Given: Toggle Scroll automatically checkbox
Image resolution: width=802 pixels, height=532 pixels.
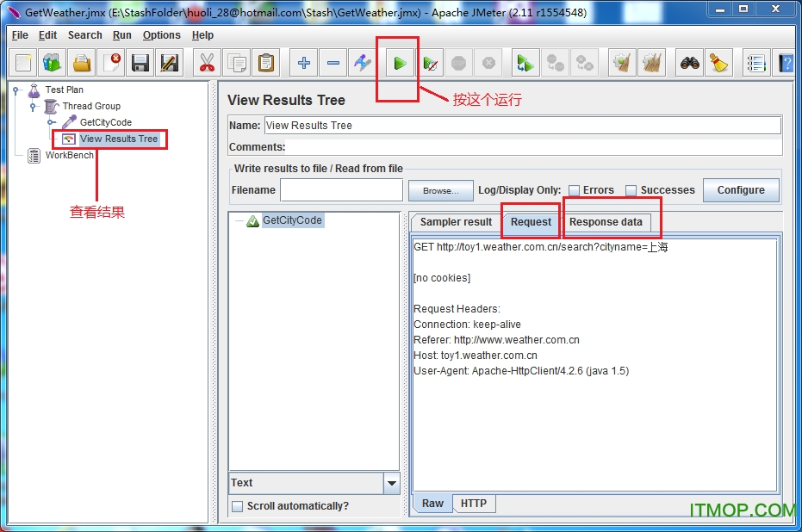Looking at the screenshot, I should point(237,506).
